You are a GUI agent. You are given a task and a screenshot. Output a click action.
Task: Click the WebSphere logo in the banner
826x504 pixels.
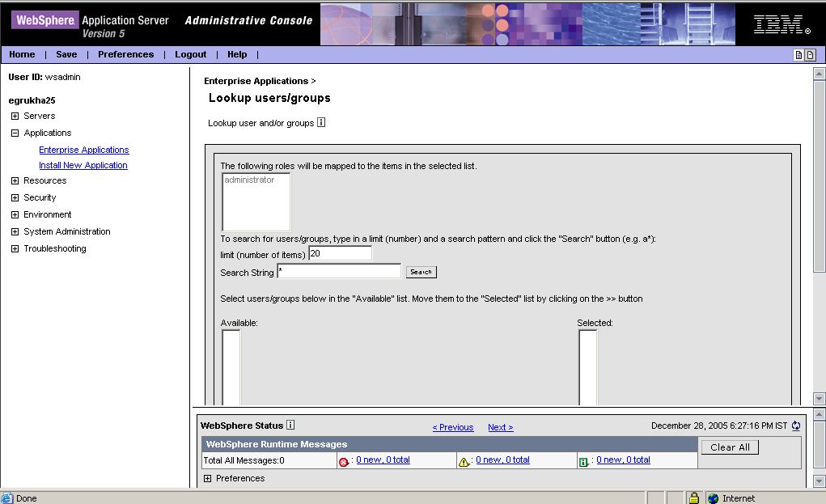pos(45,20)
